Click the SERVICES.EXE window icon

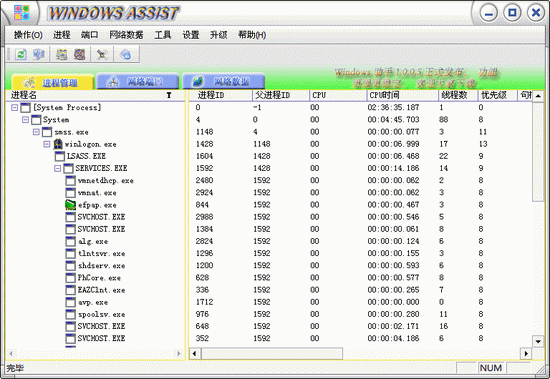(x=68, y=168)
